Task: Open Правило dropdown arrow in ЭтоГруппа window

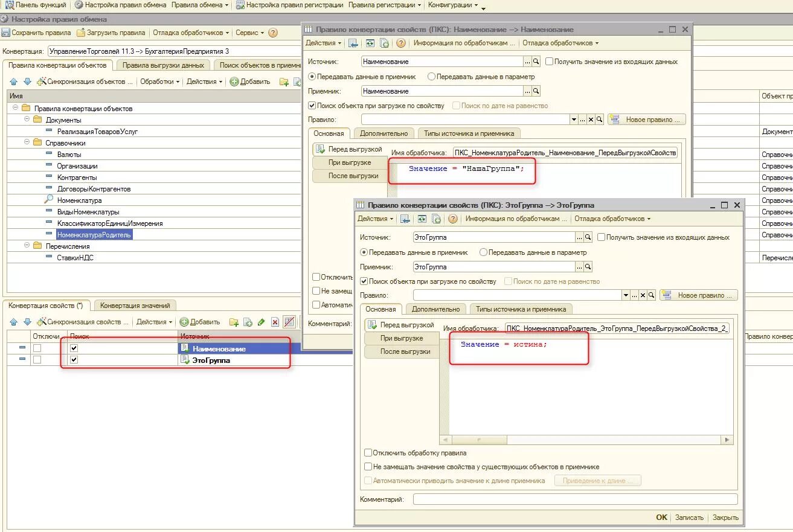Action: [x=626, y=295]
